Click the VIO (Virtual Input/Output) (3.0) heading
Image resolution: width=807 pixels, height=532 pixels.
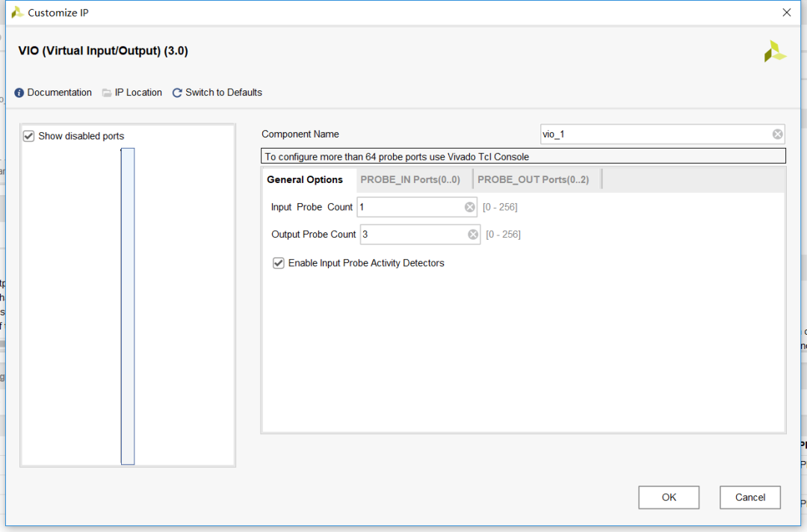(x=103, y=51)
